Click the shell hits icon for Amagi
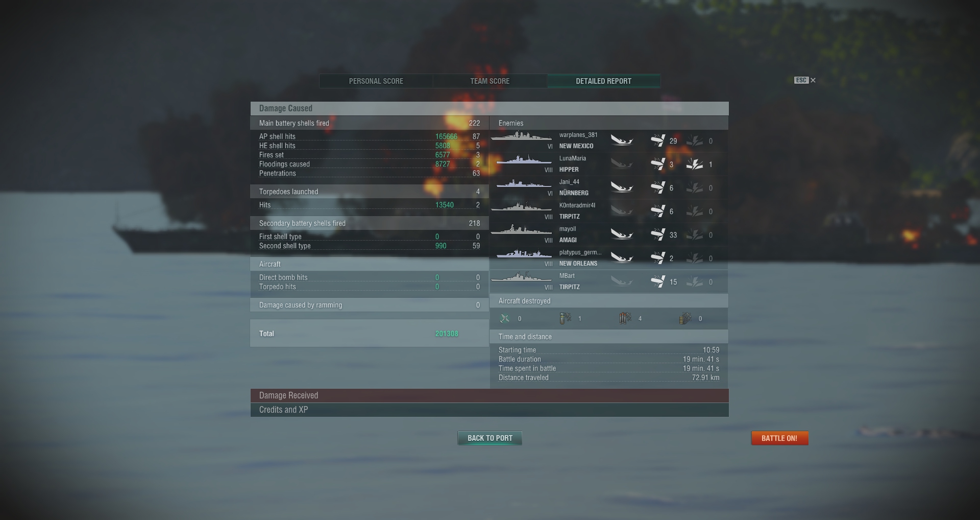 point(658,234)
